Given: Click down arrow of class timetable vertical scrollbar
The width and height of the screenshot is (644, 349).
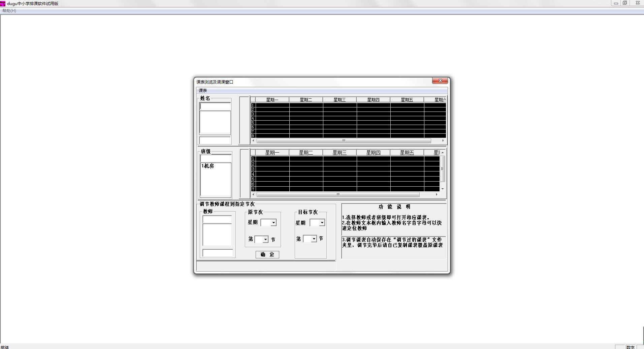Looking at the screenshot, I should coord(443,189).
